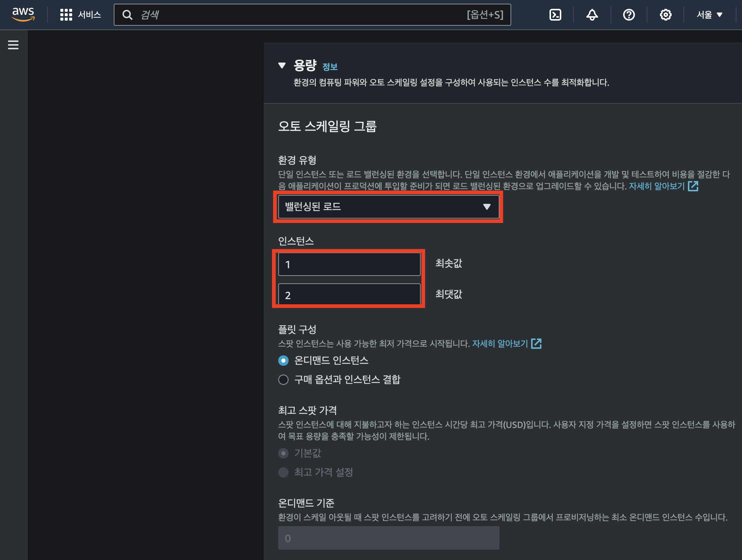Open 자세히 알아보기 link under 환경 유형
Image resolution: width=742 pixels, height=560 pixels.
click(x=657, y=186)
